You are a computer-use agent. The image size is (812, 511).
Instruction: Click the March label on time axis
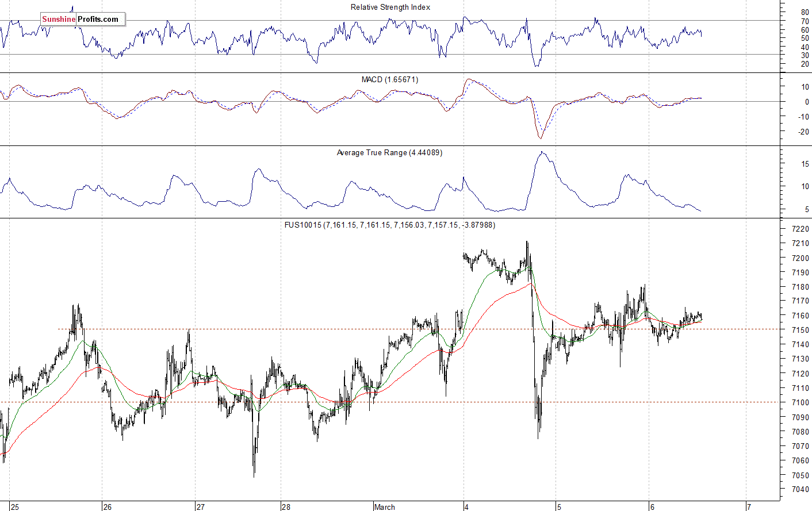point(385,507)
